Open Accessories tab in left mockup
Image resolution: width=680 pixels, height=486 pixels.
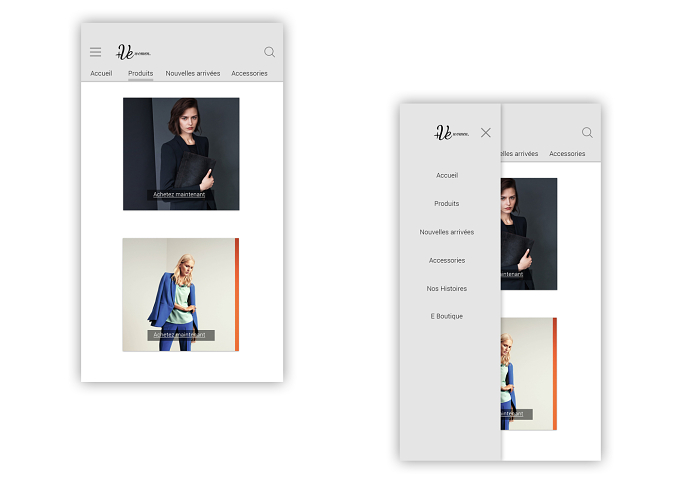249,73
